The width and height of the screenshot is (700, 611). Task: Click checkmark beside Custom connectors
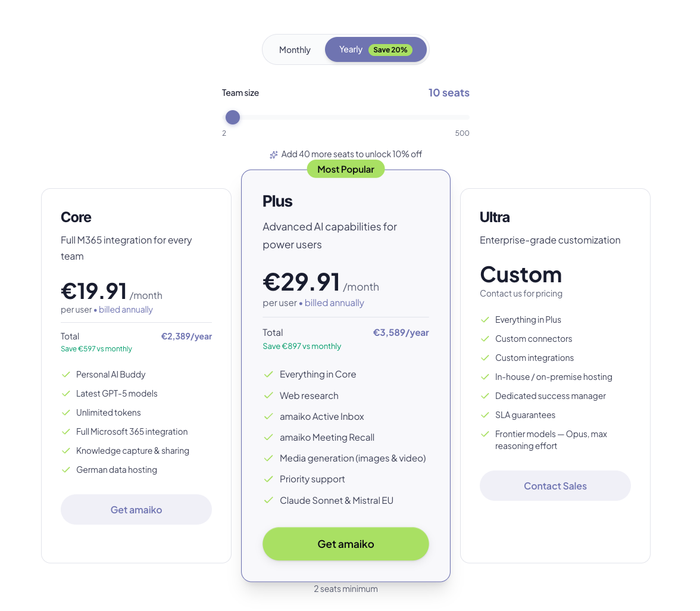(485, 339)
